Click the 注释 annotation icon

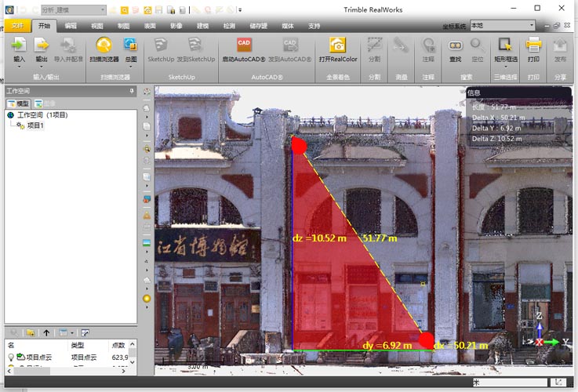coord(428,45)
